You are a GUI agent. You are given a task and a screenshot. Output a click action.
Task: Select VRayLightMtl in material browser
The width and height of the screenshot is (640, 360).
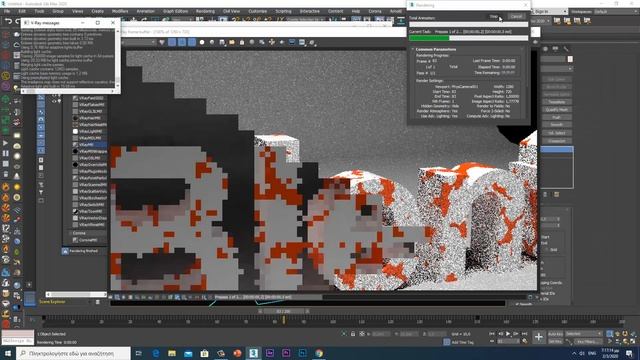(x=89, y=131)
